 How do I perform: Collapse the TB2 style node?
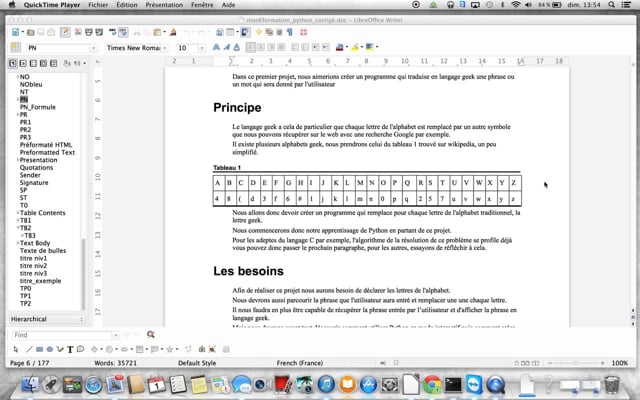click(18, 228)
